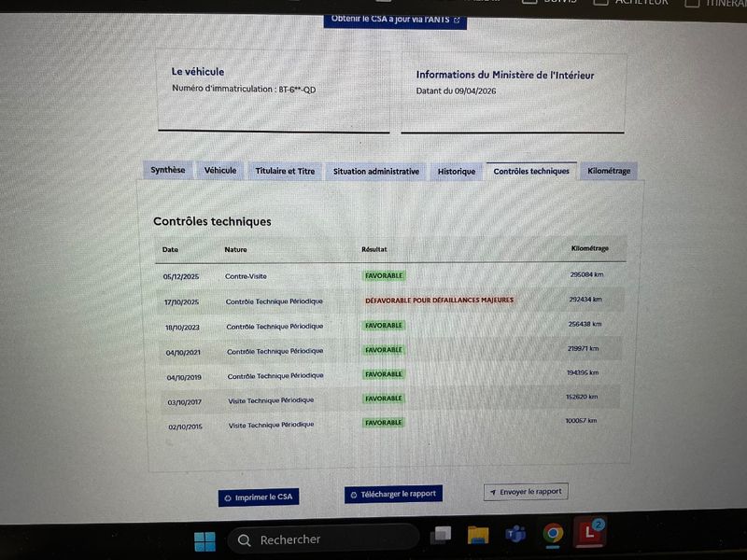Click the Nature column header
The height and width of the screenshot is (560, 747).
point(236,249)
